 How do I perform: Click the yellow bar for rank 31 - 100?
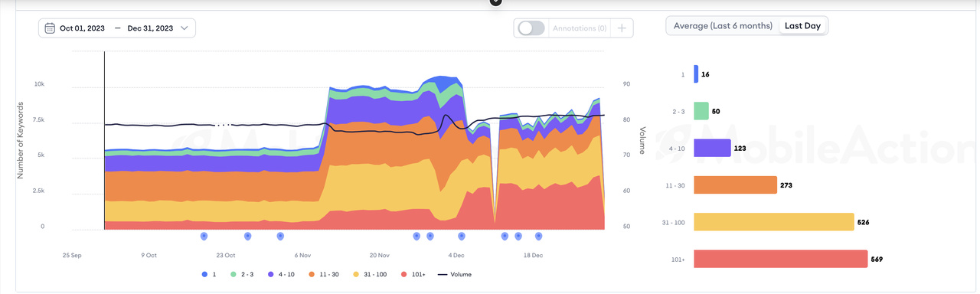773,222
